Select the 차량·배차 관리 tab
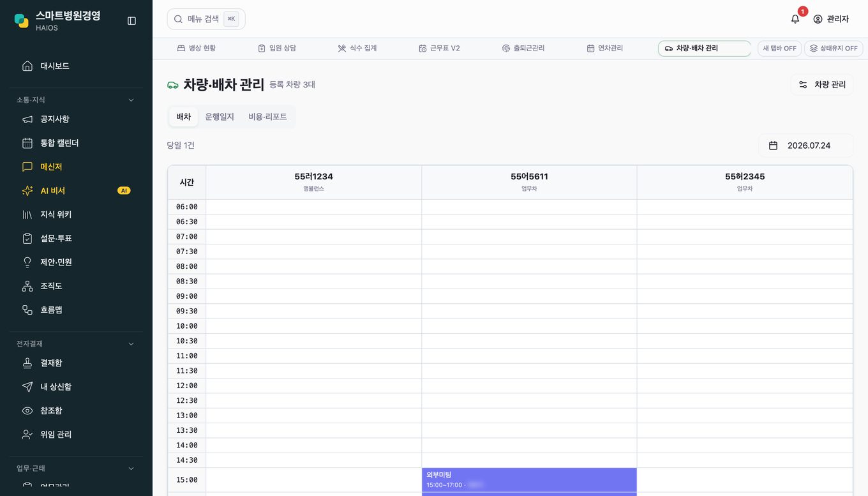Viewport: 868px width, 496px height. point(705,49)
